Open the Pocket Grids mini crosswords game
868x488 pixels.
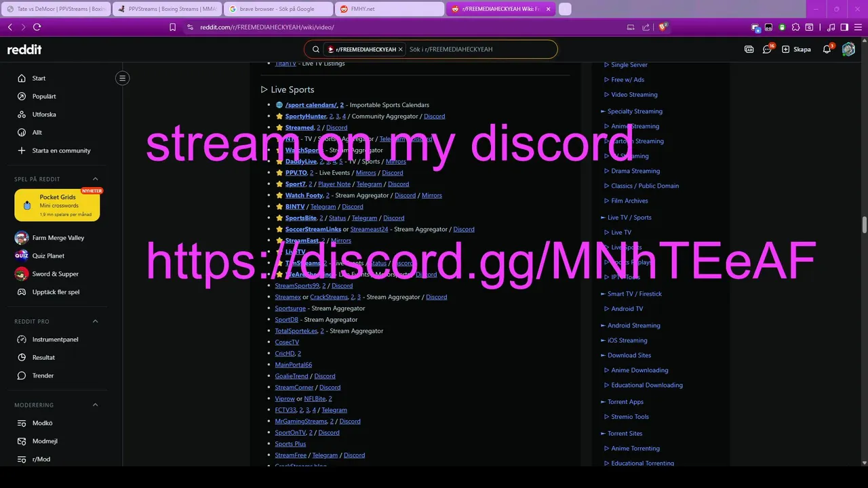pyautogui.click(x=57, y=205)
